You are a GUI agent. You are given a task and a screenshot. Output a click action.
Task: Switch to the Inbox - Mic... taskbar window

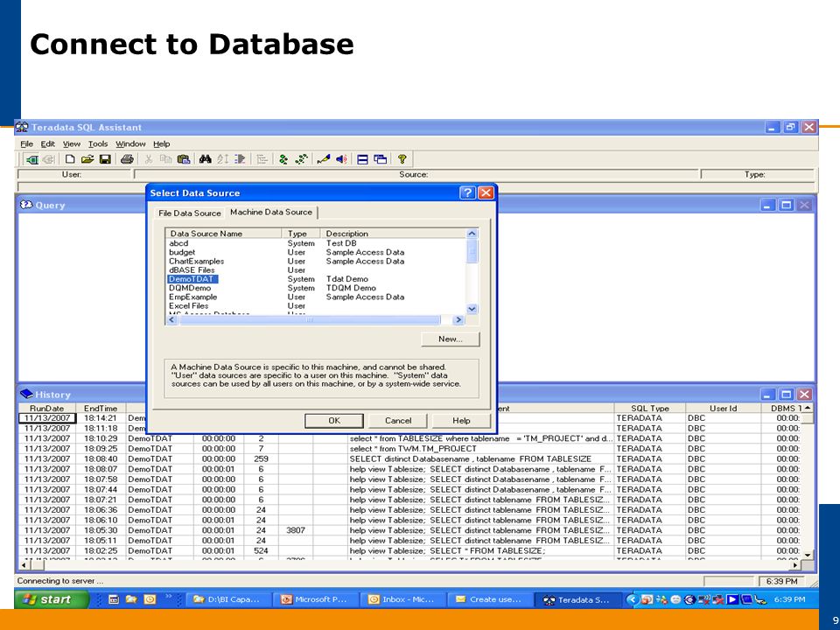tap(402, 599)
